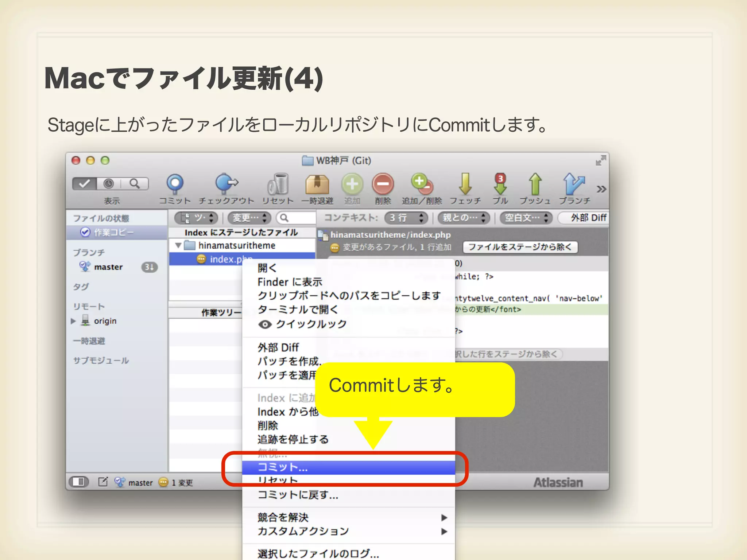This screenshot has width=747, height=560.
Task: Click the red Remove toolbar icon
Action: 383,184
